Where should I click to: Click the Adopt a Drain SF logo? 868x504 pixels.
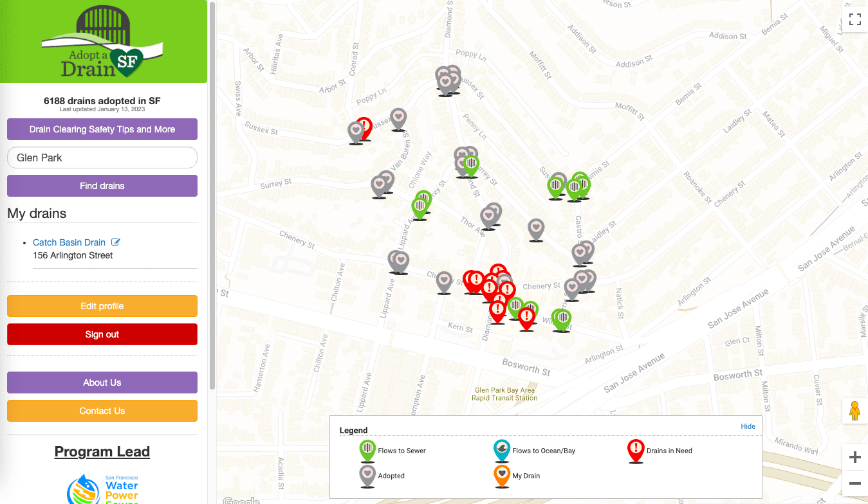coord(102,42)
